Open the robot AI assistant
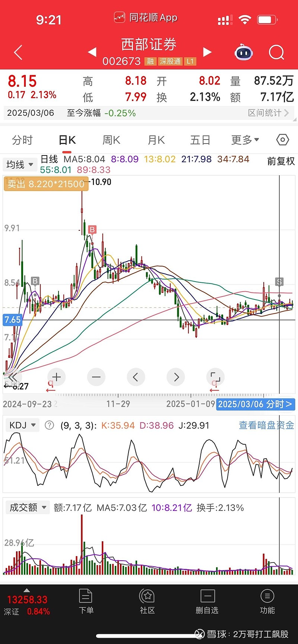The width and height of the screenshot is (298, 644). pos(244,52)
